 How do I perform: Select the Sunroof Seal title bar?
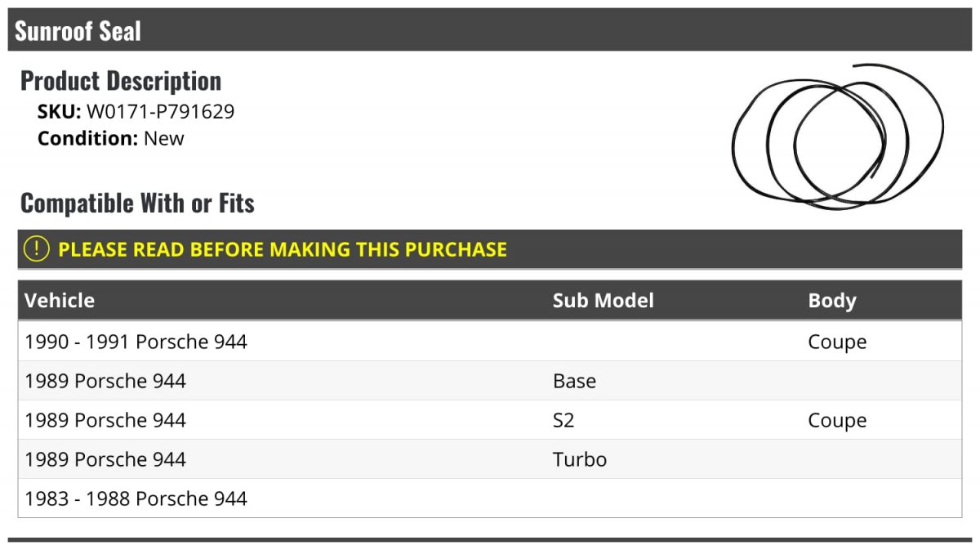[490, 30]
